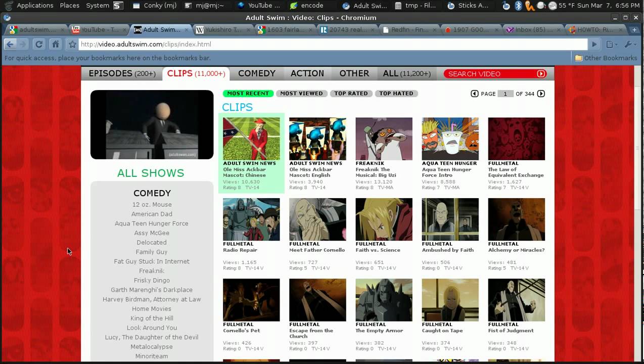This screenshot has width=644, height=364.
Task: Click the address bar URL
Action: pyautogui.click(x=146, y=44)
